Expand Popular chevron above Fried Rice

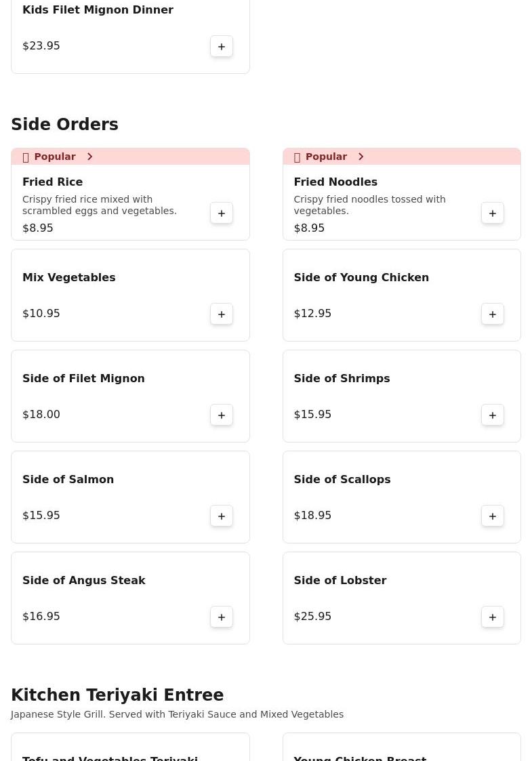pos(89,157)
